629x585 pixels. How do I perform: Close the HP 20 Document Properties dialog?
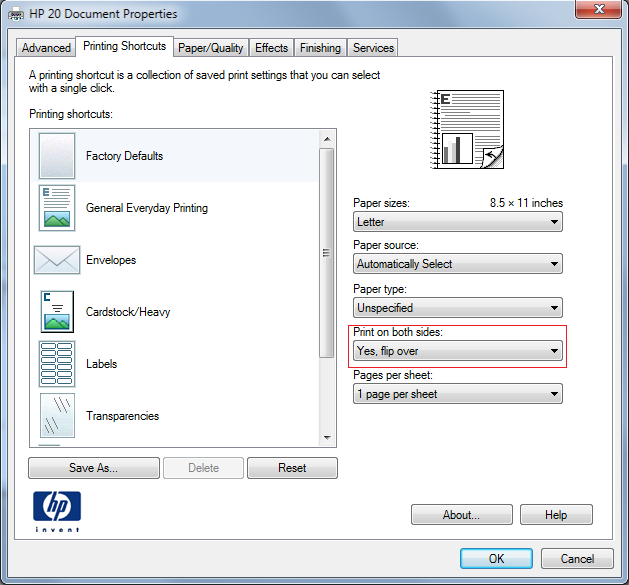coord(599,9)
